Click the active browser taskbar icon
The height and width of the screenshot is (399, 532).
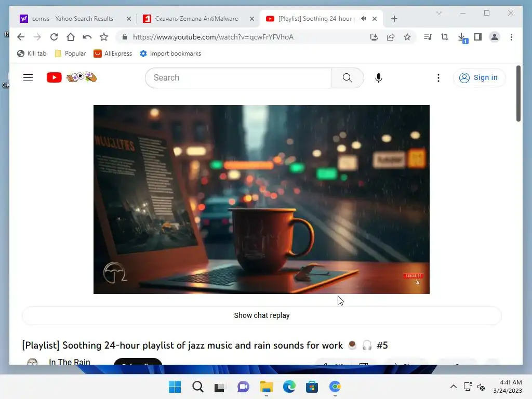335,387
